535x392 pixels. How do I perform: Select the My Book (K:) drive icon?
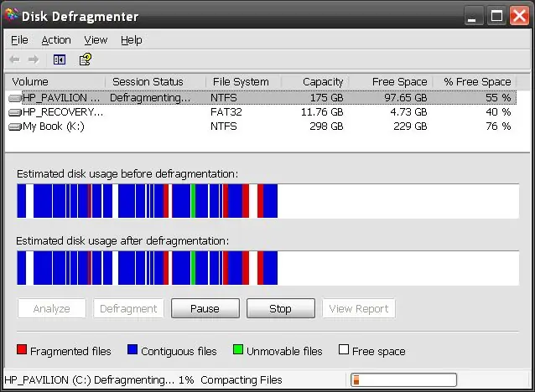click(14, 126)
